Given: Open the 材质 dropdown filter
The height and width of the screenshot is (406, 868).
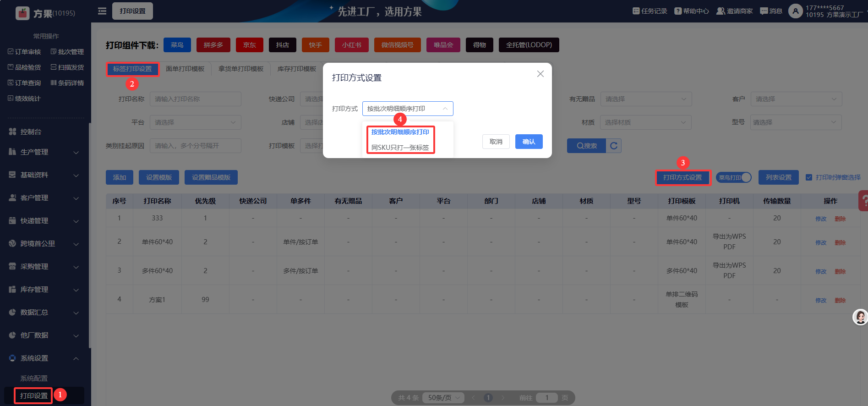Looking at the screenshot, I should click(x=646, y=122).
